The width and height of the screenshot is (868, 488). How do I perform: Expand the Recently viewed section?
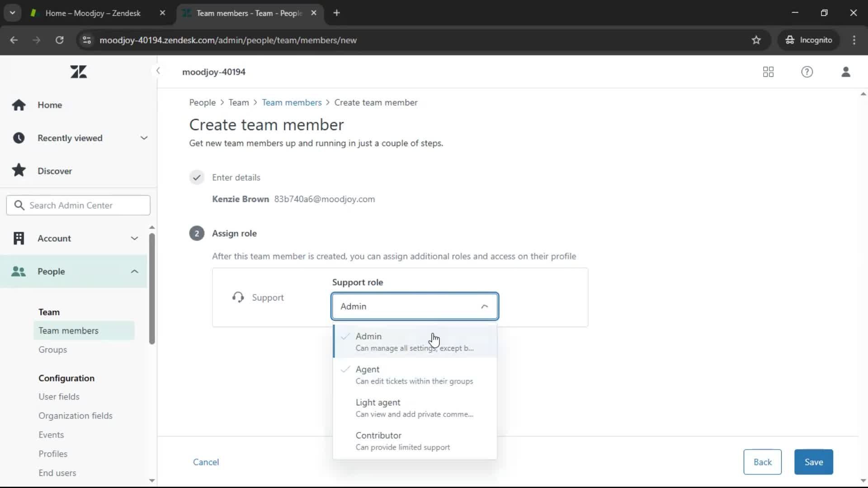pyautogui.click(x=144, y=138)
